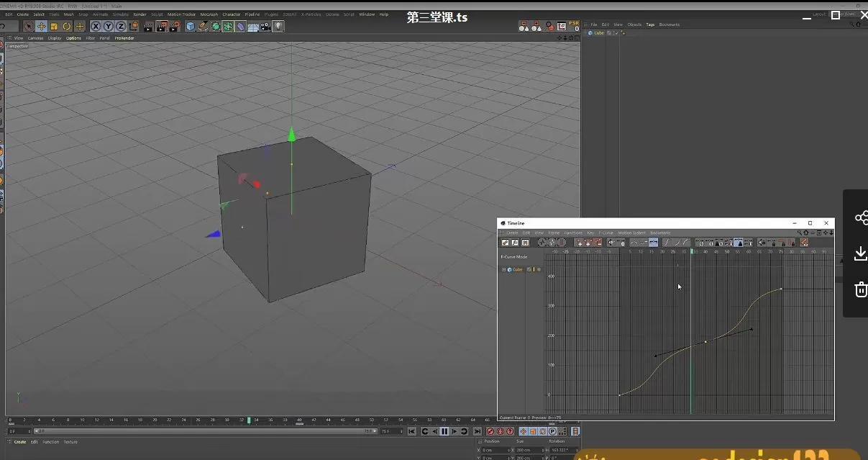Click the Scale tool icon

(54, 27)
